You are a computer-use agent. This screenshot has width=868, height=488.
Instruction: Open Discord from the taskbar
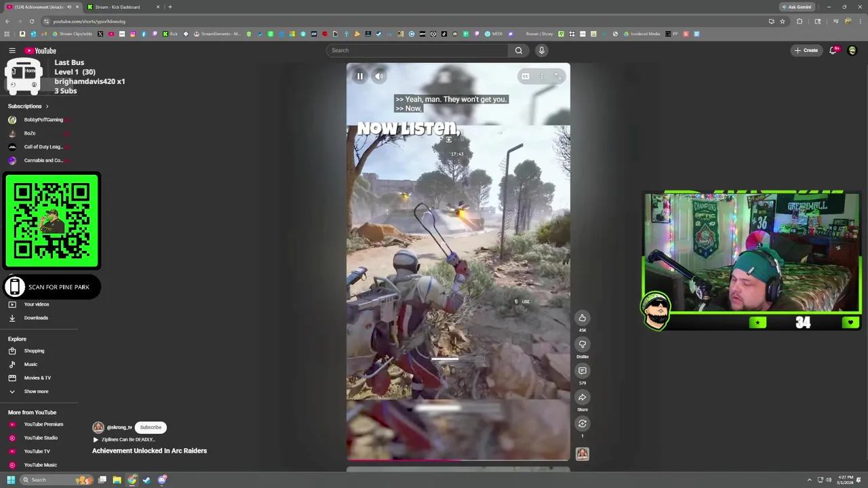(x=163, y=480)
